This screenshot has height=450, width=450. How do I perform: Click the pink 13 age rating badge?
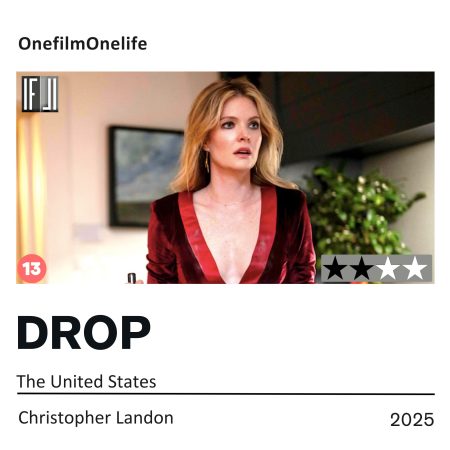(x=32, y=268)
